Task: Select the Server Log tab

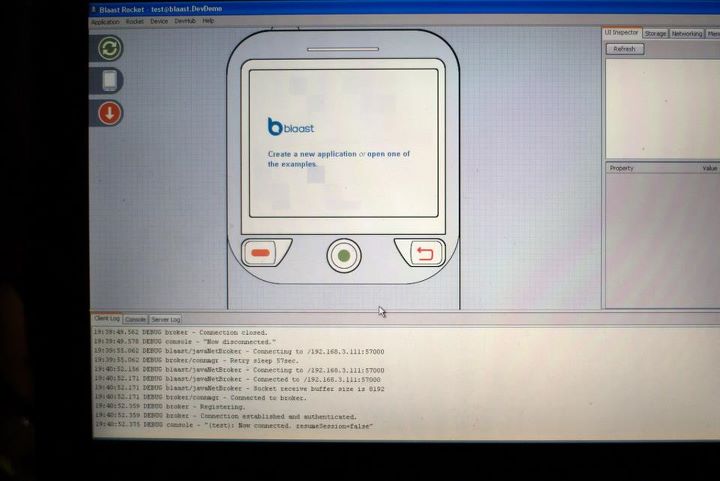Action: tap(166, 319)
